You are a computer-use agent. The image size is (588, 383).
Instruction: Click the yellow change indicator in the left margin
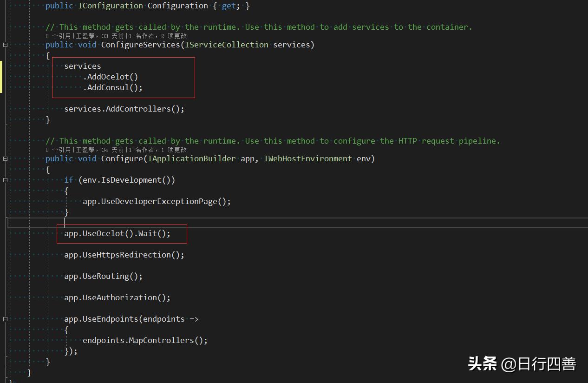(1, 77)
